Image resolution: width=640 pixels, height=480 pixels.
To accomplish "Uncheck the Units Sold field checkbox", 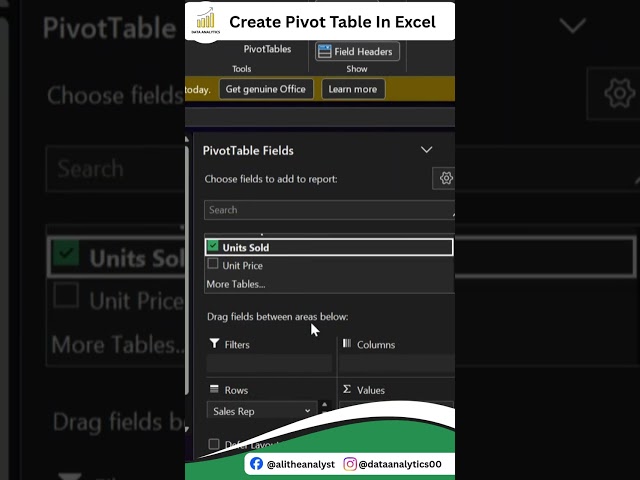I will [213, 246].
